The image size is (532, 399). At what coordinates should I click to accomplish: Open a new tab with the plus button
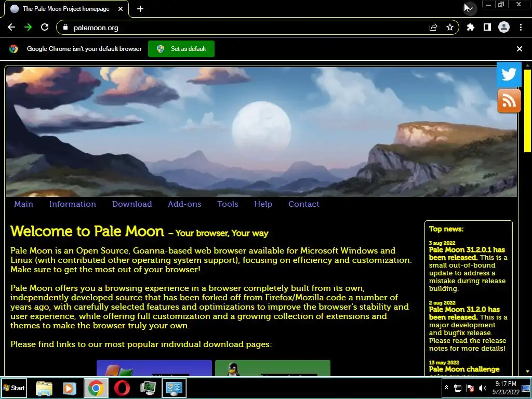140,9
